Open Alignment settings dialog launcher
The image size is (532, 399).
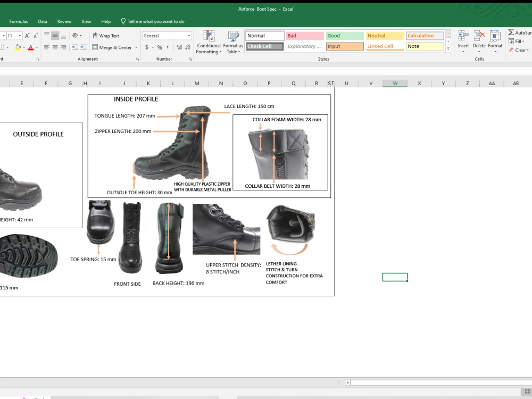(137, 59)
